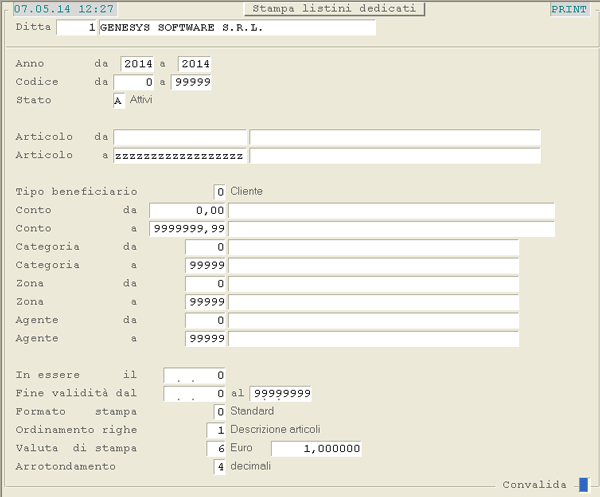Click the Convalida label text

tap(534, 484)
